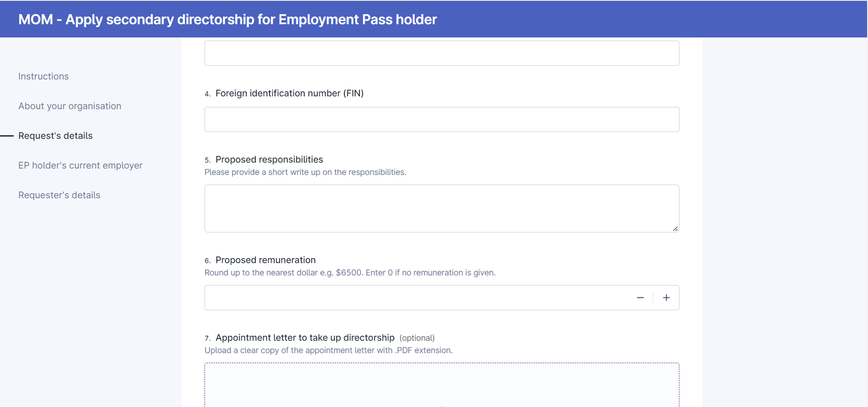The height and width of the screenshot is (407, 868).
Task: Click the minus icon in remuneration field
Action: [640, 298]
